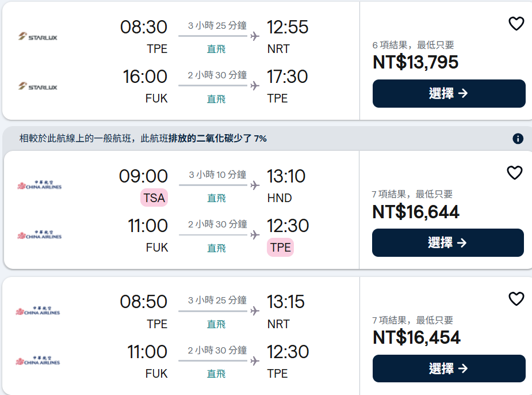
Task: Pick the NT$16,454 China Airlines itinerary
Action: click(x=449, y=369)
